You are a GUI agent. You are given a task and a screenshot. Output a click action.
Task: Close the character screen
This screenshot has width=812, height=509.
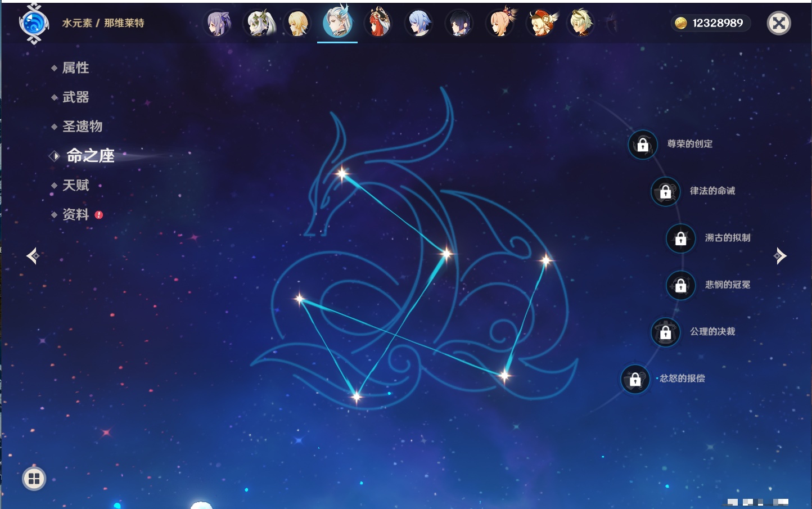click(x=779, y=23)
